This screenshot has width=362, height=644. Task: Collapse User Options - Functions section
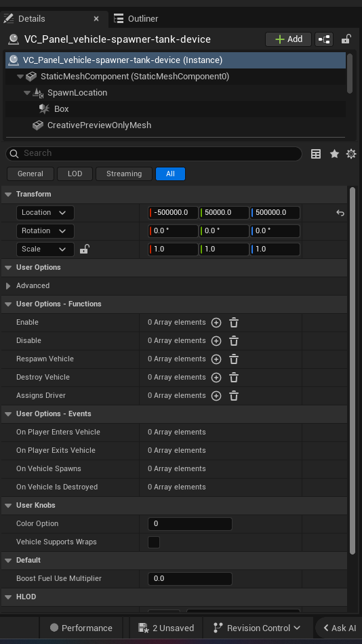coord(8,304)
